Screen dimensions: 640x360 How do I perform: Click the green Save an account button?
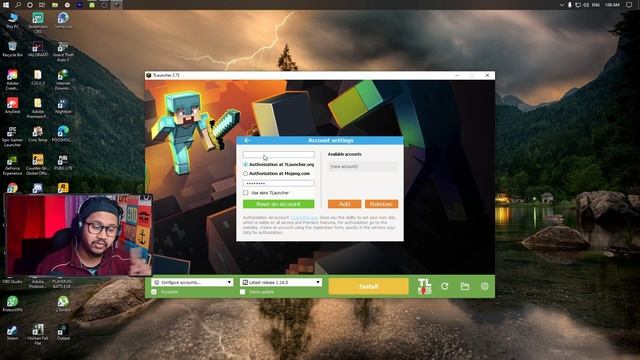(278, 204)
